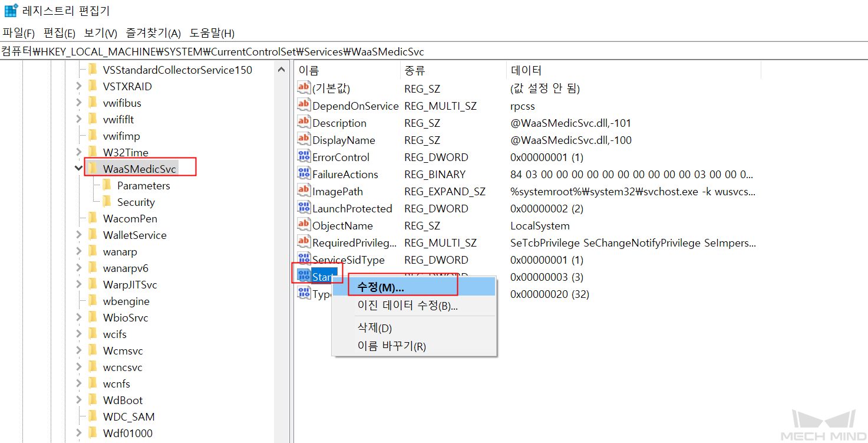This screenshot has width=868, height=443.
Task: Click the icon beside DisplayName value
Action: [x=303, y=139]
